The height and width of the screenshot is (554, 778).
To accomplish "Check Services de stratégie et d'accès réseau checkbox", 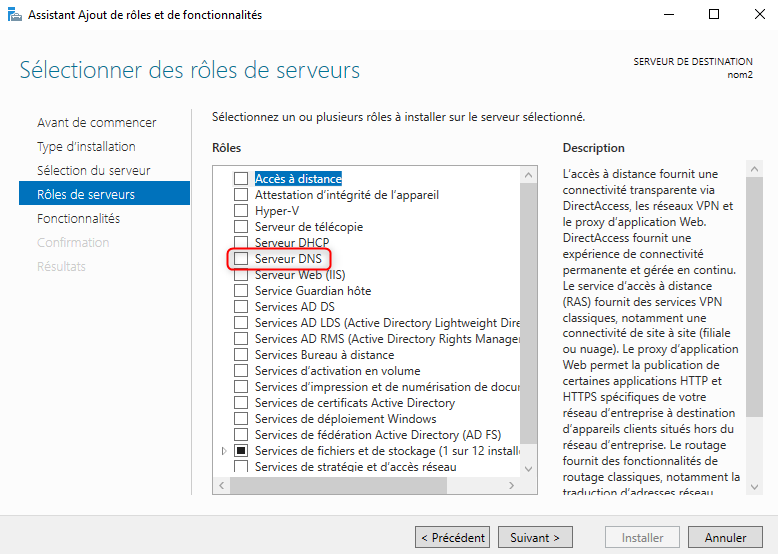I will tap(241, 466).
